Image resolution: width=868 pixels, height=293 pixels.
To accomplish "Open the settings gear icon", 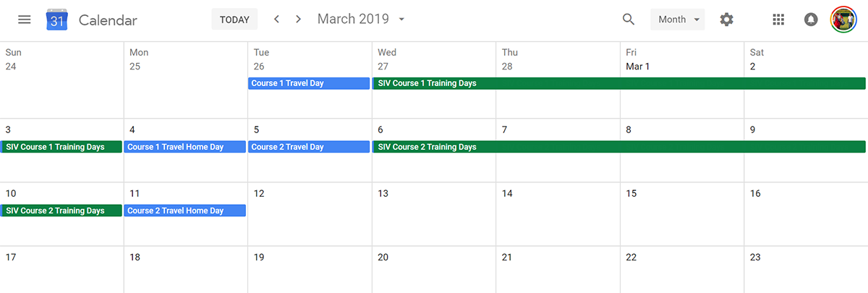I will point(726,20).
